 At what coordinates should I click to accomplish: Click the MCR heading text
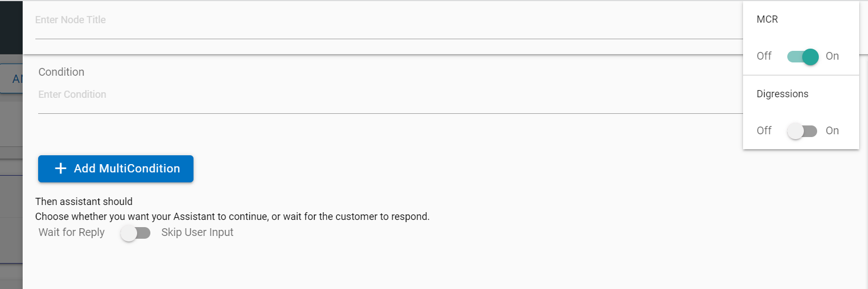click(767, 20)
